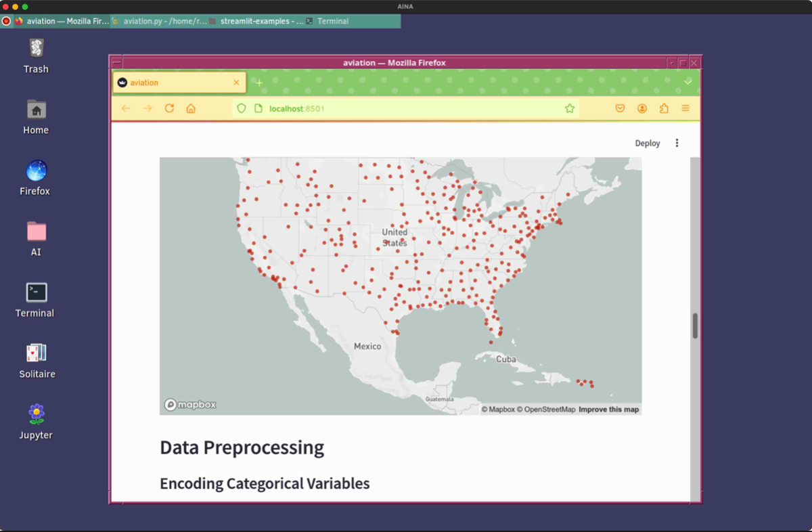
Task: Open the Firefox account icon
Action: click(x=642, y=108)
